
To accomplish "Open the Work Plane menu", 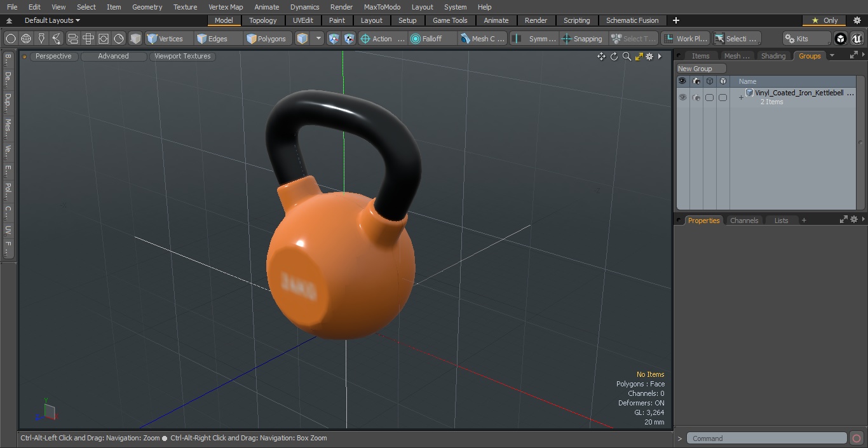I will (x=685, y=39).
